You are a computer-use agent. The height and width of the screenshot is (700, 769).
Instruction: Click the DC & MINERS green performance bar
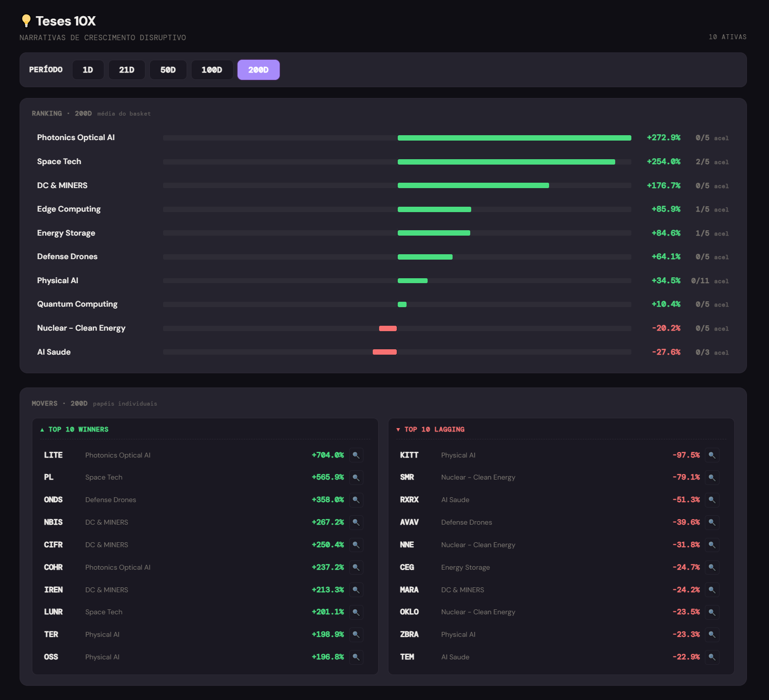coord(473,186)
